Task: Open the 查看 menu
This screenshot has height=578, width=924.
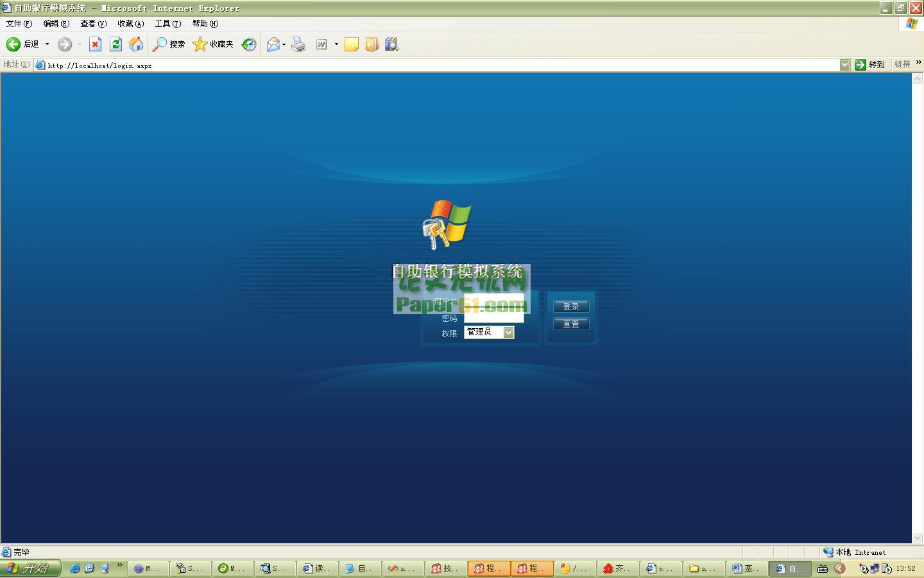Action: point(94,24)
